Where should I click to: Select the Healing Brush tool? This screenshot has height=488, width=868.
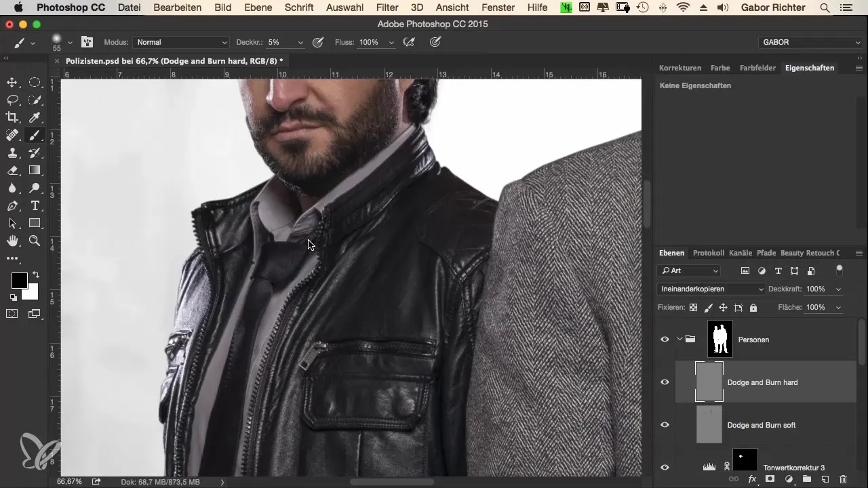12,136
